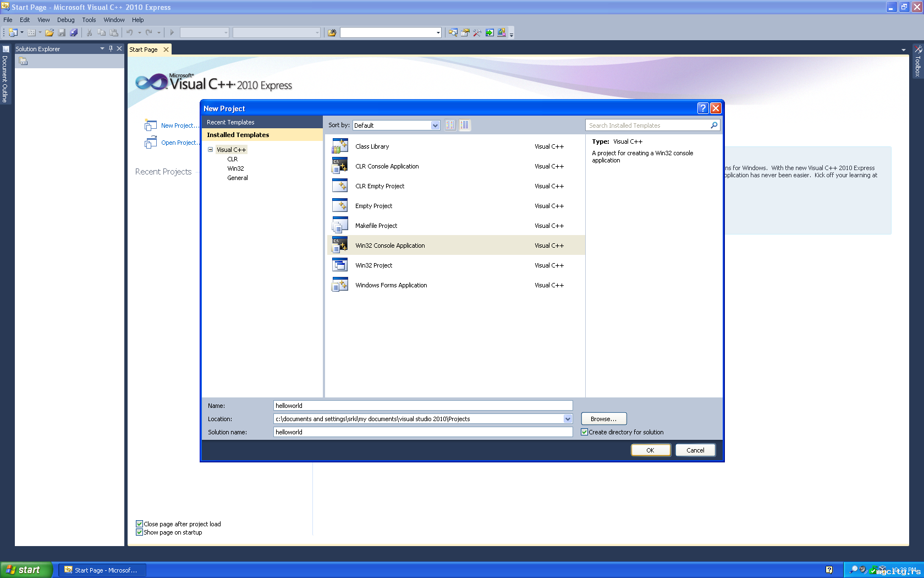Click the Search Installed Templates box
Image resolution: width=924 pixels, height=578 pixels.
coord(653,126)
